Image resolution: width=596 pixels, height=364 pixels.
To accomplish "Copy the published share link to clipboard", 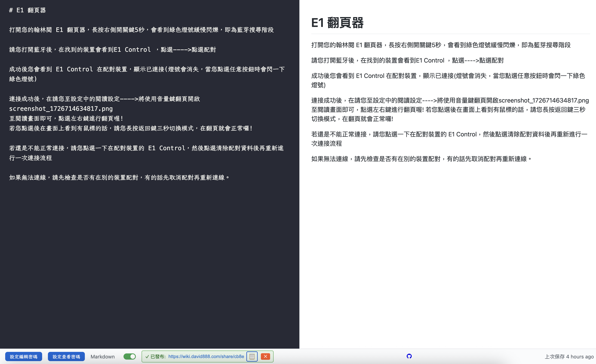I will [252, 356].
